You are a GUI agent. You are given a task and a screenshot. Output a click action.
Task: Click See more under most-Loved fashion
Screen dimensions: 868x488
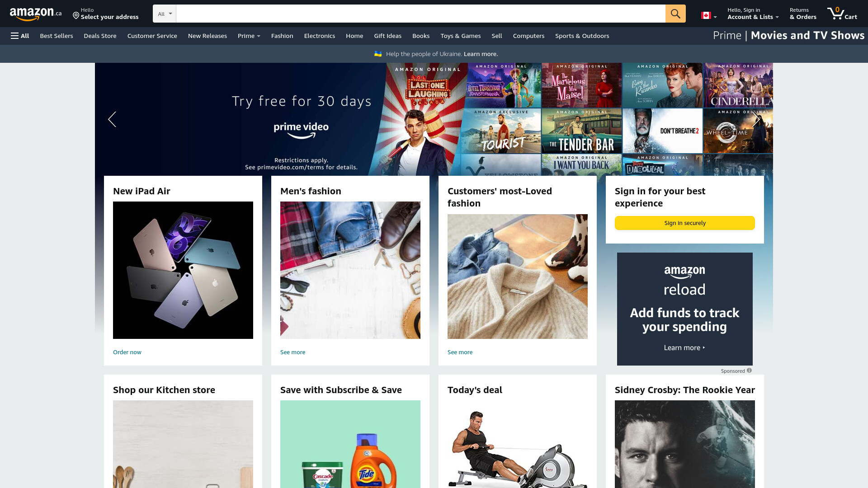[x=460, y=352]
